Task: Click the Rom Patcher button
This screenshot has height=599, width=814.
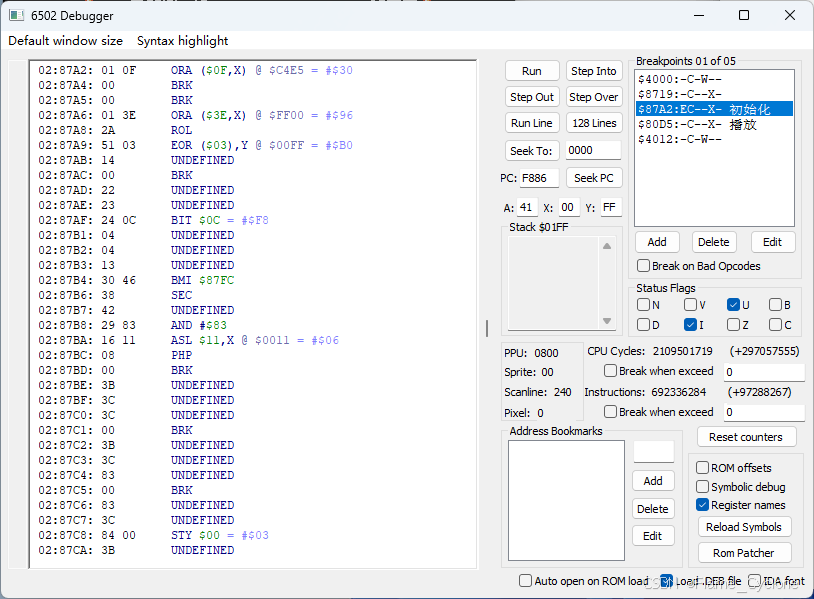Action: click(x=744, y=553)
